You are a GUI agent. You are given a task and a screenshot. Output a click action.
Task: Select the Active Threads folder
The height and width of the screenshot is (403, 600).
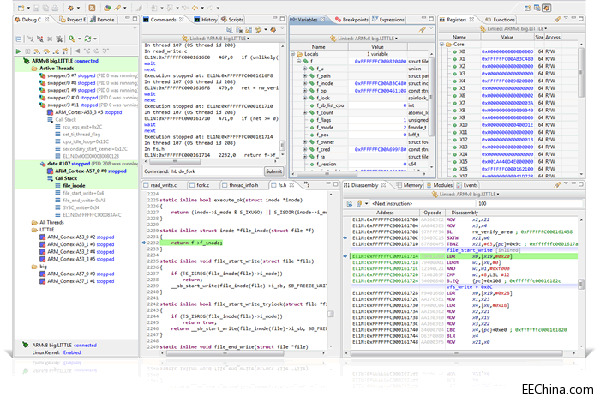(x=52, y=68)
